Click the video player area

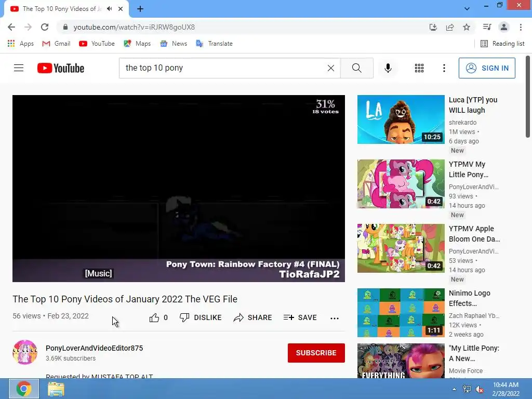coord(179,188)
